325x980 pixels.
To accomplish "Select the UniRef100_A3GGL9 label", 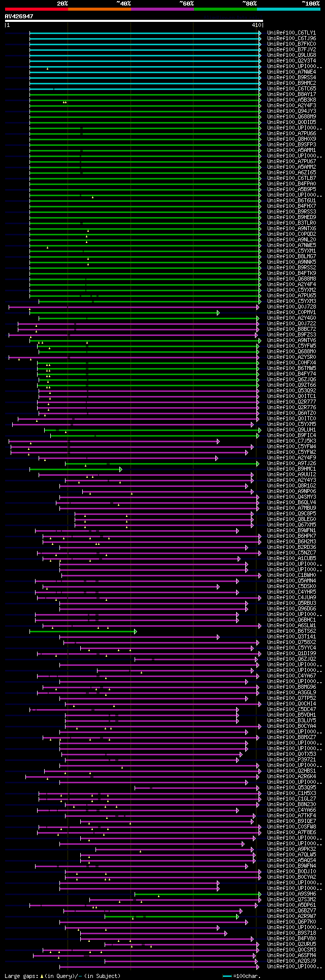I will click(291, 692).
